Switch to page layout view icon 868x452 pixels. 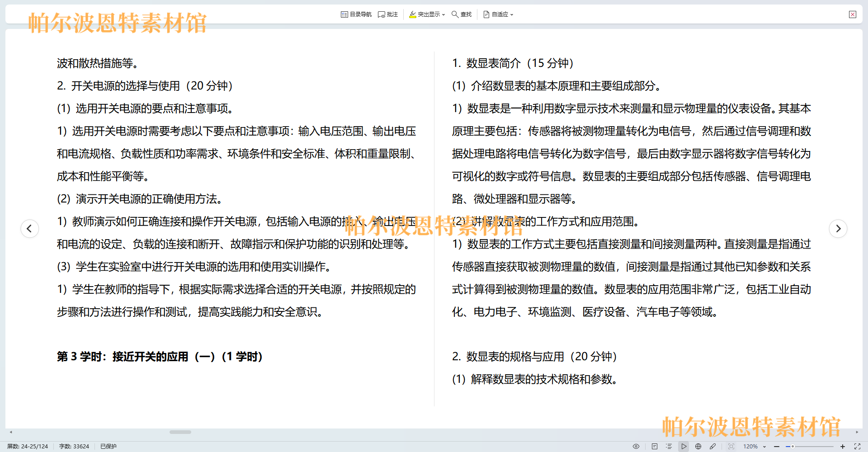click(x=655, y=446)
